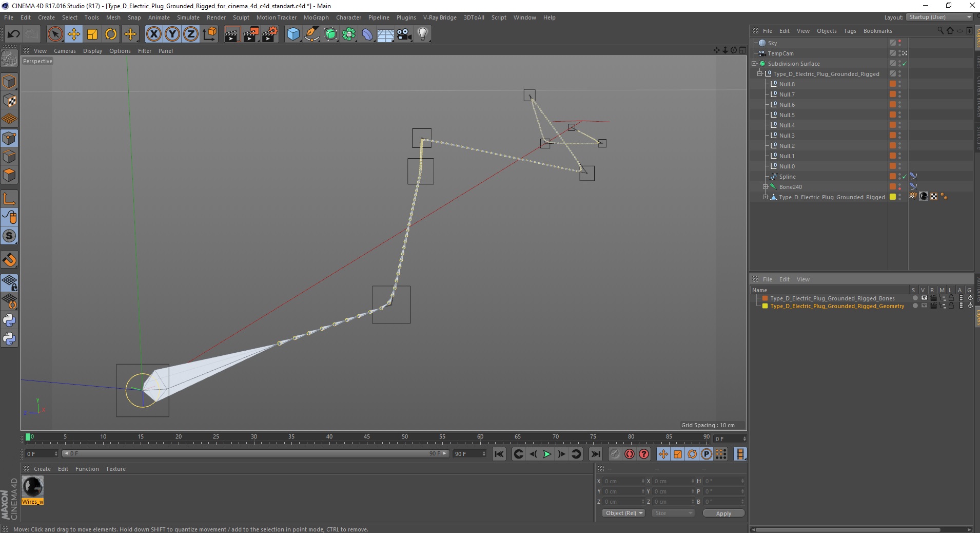This screenshot has width=980, height=533.
Task: Toggle view visibility of Rigged_Bones layer
Action: pyautogui.click(x=924, y=298)
